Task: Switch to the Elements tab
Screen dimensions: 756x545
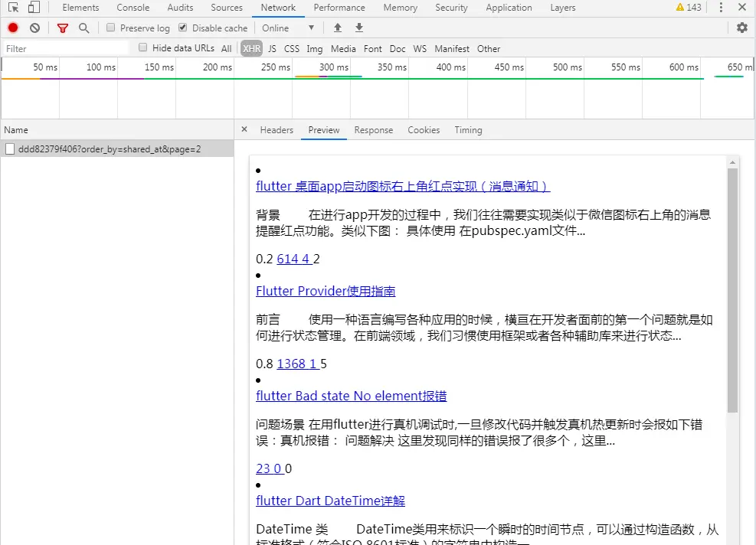Action: [x=80, y=8]
